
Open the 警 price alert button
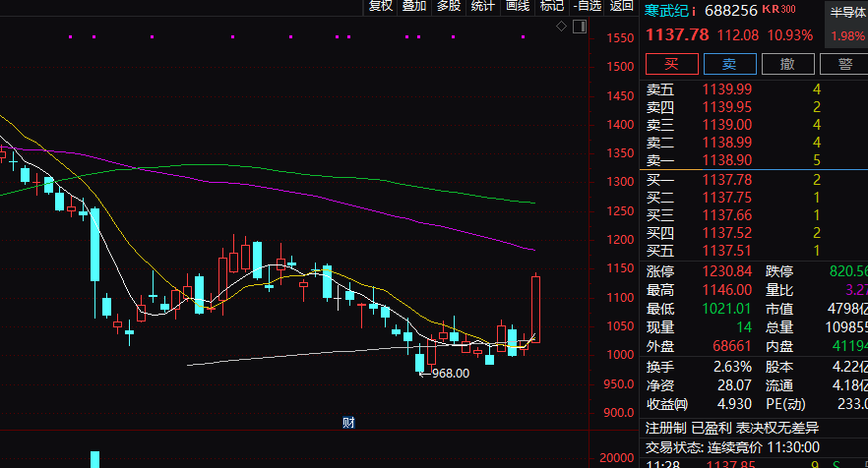coord(844,64)
